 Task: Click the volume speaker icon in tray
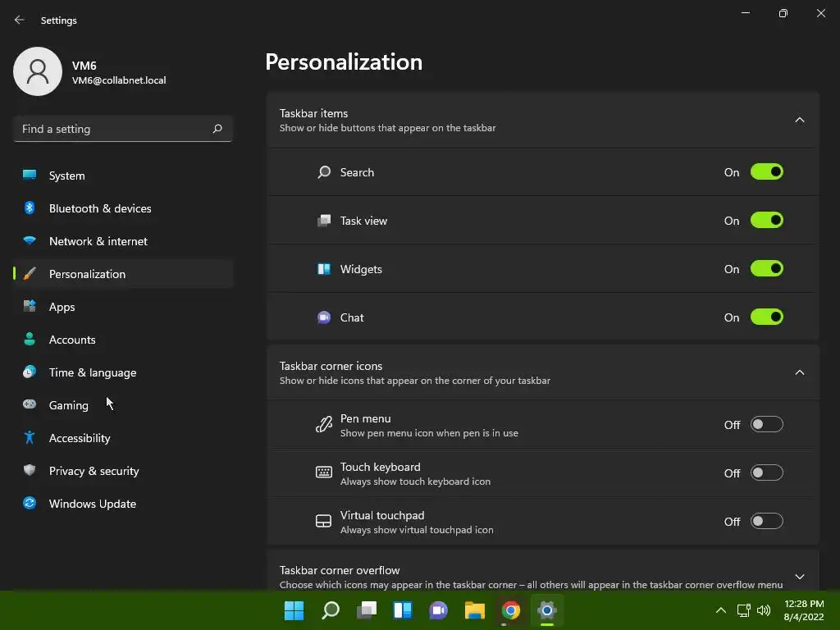pyautogui.click(x=764, y=610)
